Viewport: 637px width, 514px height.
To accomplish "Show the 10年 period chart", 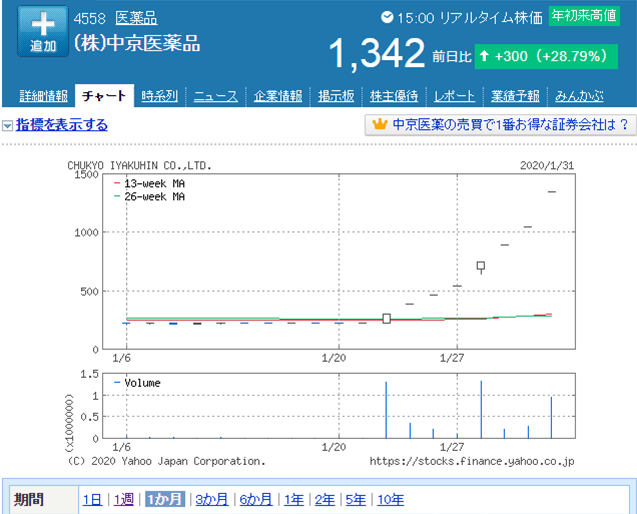I will pos(390,499).
